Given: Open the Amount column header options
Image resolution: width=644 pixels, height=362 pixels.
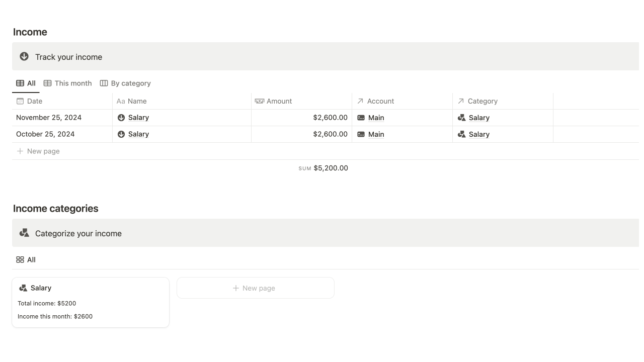Looking at the screenshot, I should click(279, 101).
